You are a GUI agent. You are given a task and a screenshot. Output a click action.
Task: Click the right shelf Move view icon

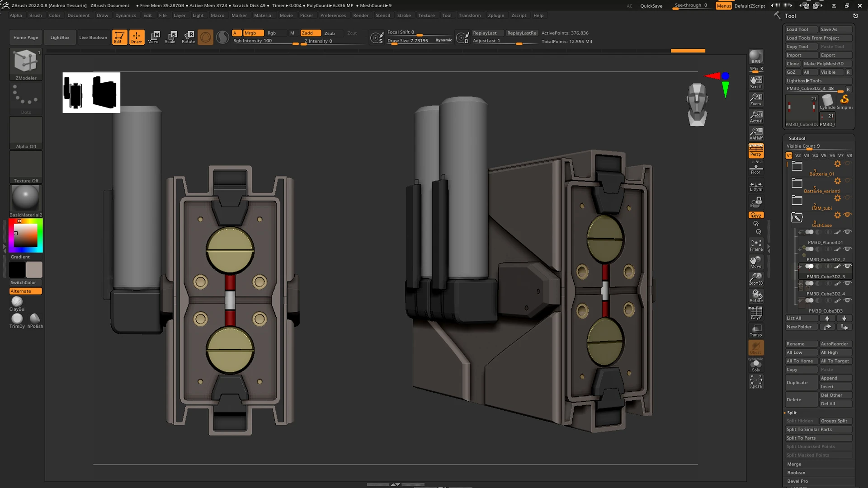(756, 262)
